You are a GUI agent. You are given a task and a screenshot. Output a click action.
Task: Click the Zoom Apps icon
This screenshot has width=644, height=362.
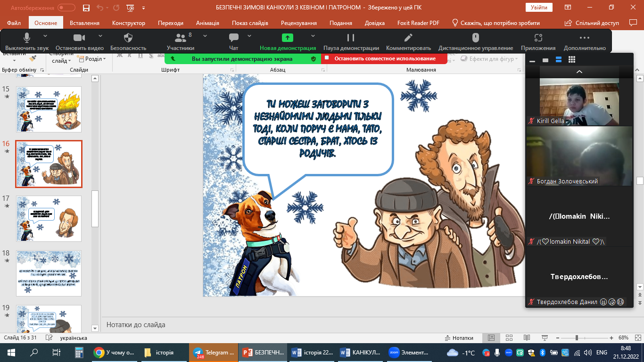point(538,38)
